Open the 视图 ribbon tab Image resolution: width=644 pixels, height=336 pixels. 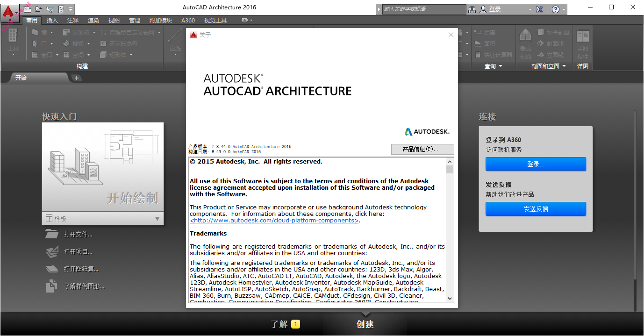114,20
